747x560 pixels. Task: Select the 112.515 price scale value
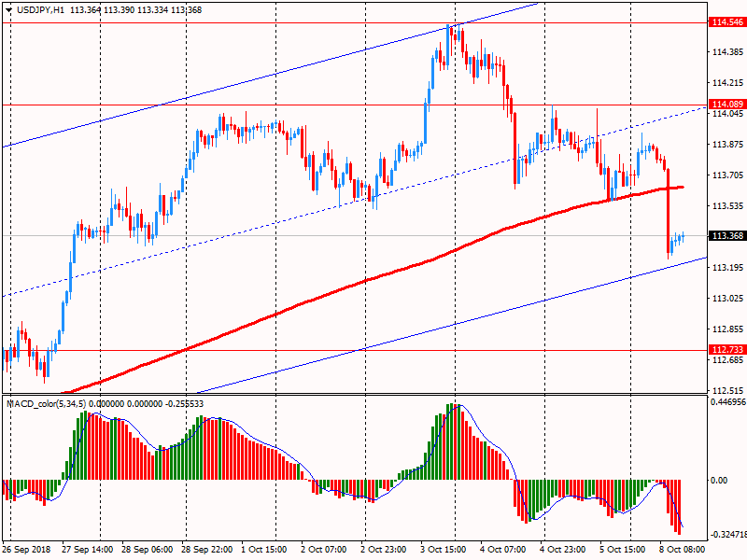[x=727, y=391]
